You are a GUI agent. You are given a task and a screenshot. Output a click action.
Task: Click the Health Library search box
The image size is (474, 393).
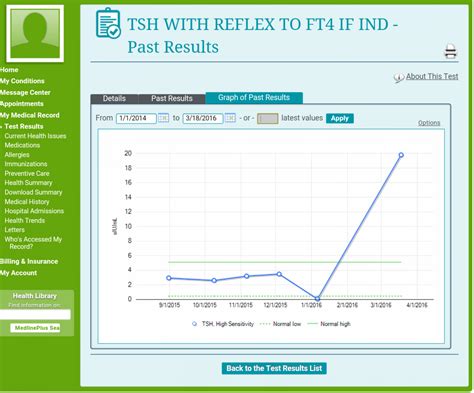point(35,314)
